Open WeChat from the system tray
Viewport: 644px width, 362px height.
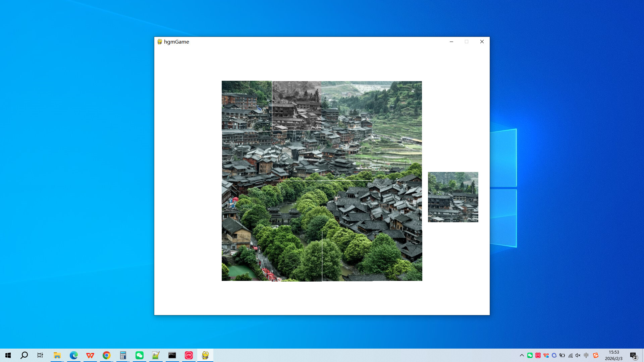coord(530,355)
